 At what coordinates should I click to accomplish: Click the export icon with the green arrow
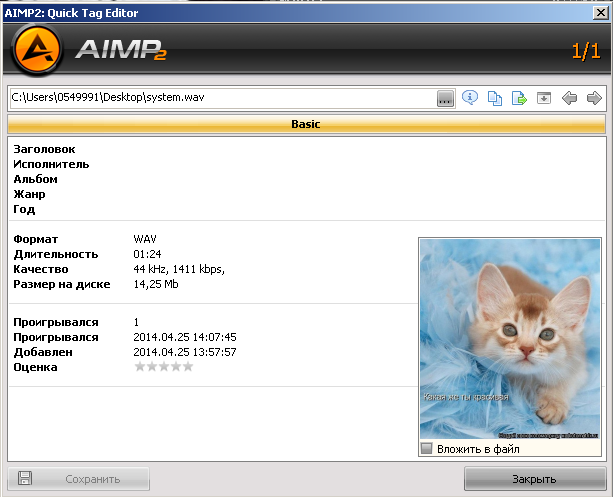pos(519,98)
